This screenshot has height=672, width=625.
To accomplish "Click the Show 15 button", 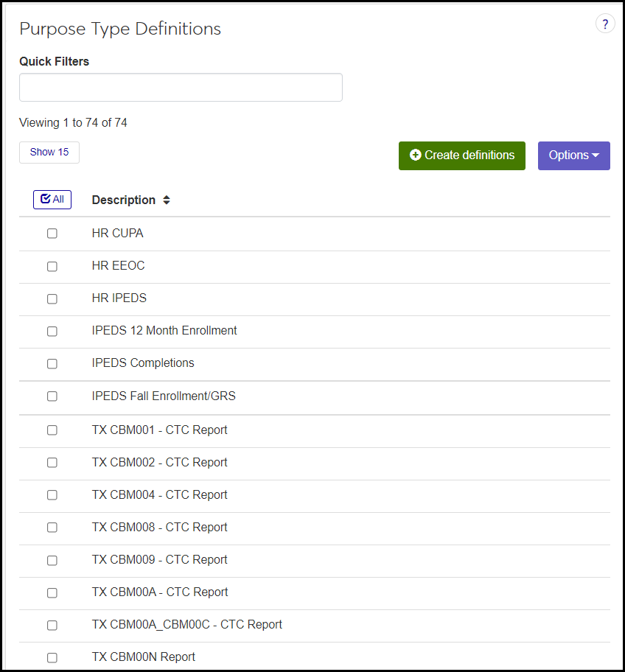I will click(49, 153).
